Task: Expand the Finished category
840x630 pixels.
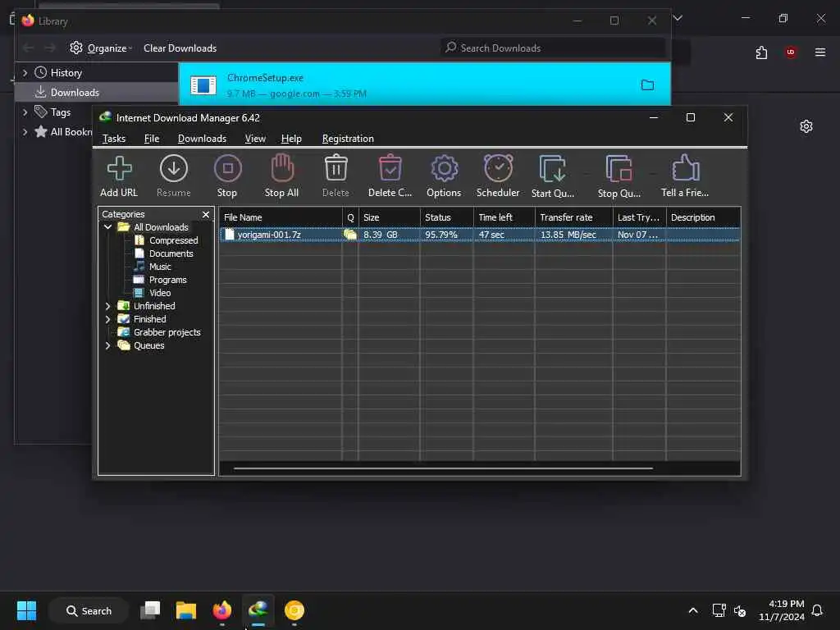Action: coord(107,319)
